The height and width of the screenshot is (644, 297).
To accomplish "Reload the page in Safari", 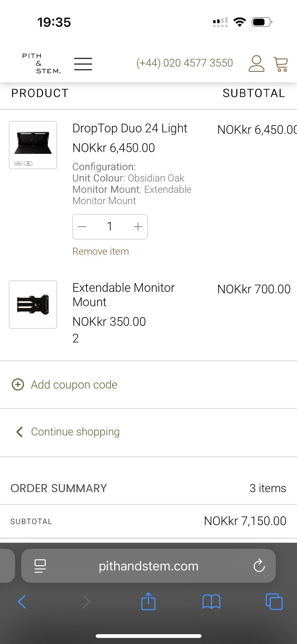I will pos(259,566).
